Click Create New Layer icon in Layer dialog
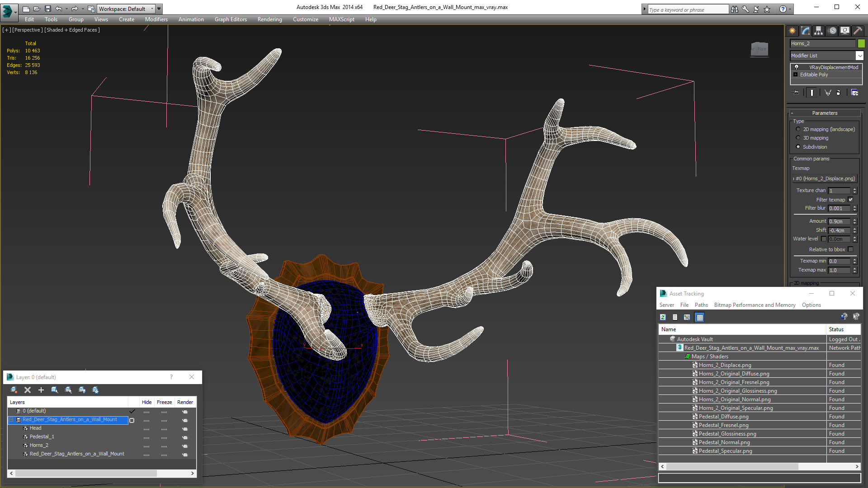 coord(14,390)
